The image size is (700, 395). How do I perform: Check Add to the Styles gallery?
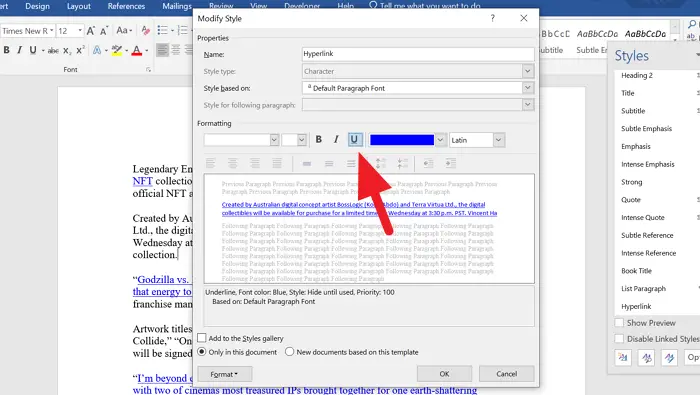[202, 338]
